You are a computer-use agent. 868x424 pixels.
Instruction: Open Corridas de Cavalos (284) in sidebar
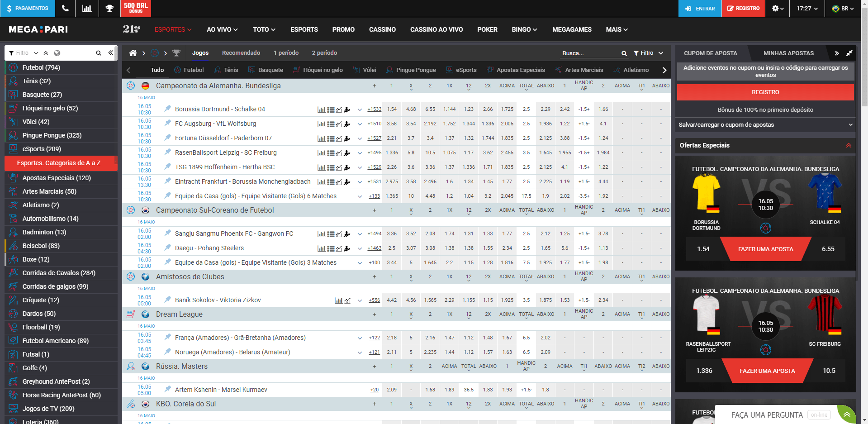[62, 273]
